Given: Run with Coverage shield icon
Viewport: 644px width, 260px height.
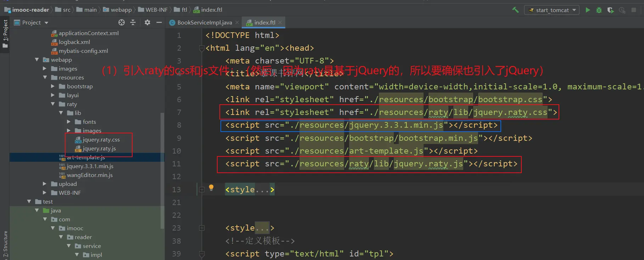Looking at the screenshot, I should click(x=610, y=10).
